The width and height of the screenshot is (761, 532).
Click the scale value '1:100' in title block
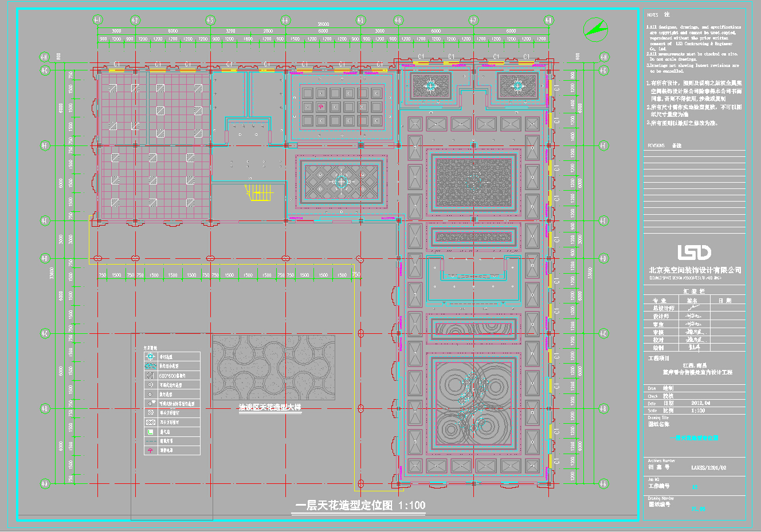(x=699, y=411)
